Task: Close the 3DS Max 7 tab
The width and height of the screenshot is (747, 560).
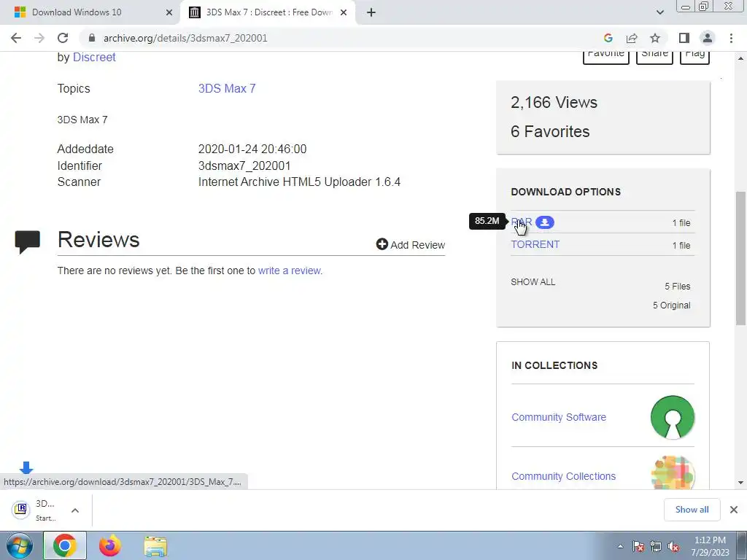Action: pos(344,12)
